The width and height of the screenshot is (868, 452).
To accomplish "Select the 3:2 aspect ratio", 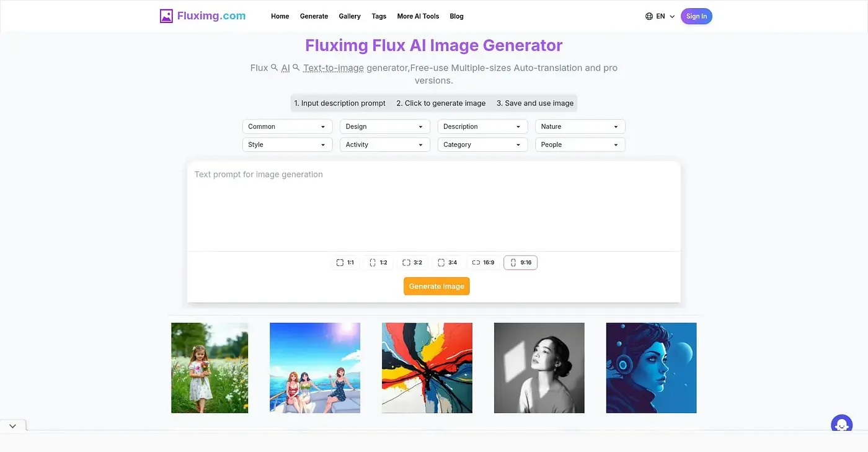I will (412, 262).
